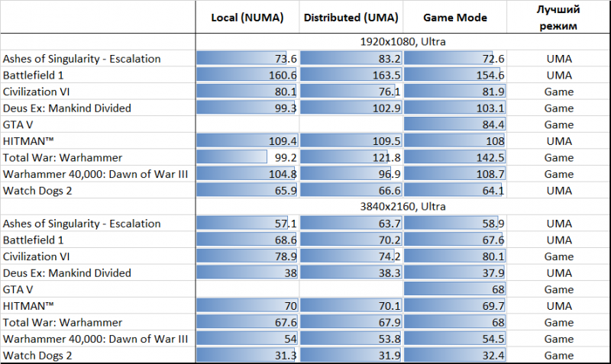This screenshot has height=364, width=611.
Task: Select the cell with value 38.3
Action: (351, 273)
